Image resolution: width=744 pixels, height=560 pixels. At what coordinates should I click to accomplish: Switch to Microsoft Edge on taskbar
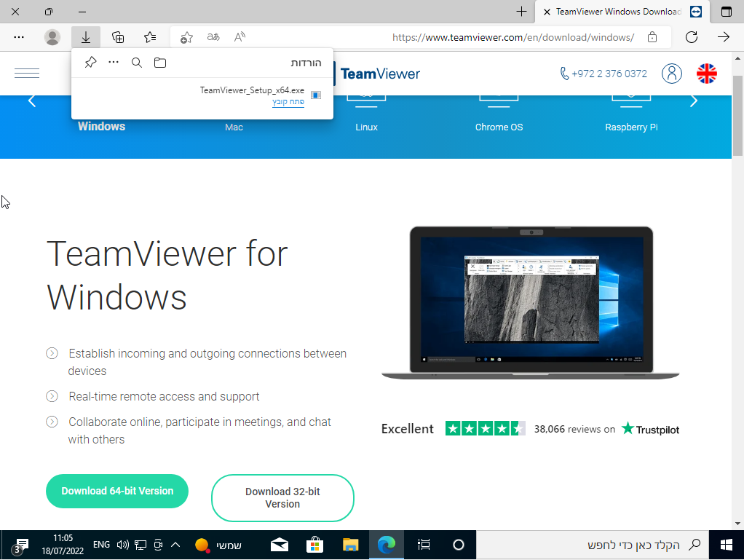click(x=387, y=545)
